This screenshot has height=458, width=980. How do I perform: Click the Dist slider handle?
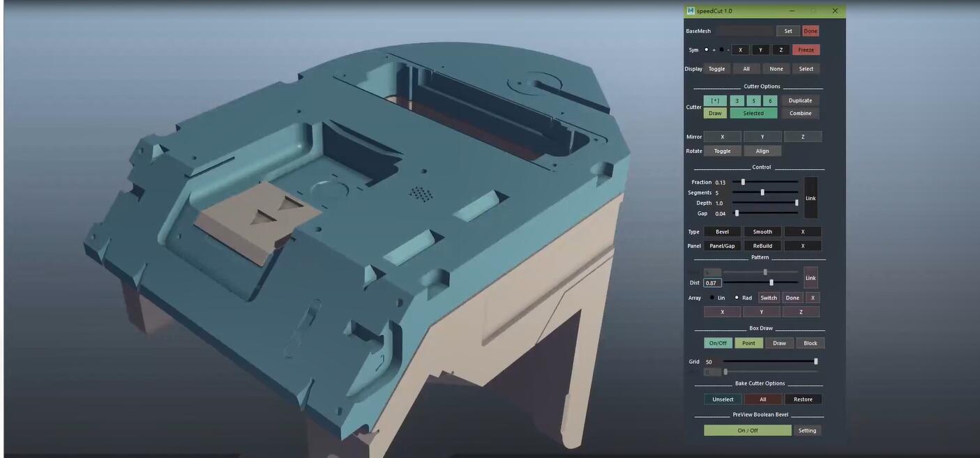pos(771,282)
